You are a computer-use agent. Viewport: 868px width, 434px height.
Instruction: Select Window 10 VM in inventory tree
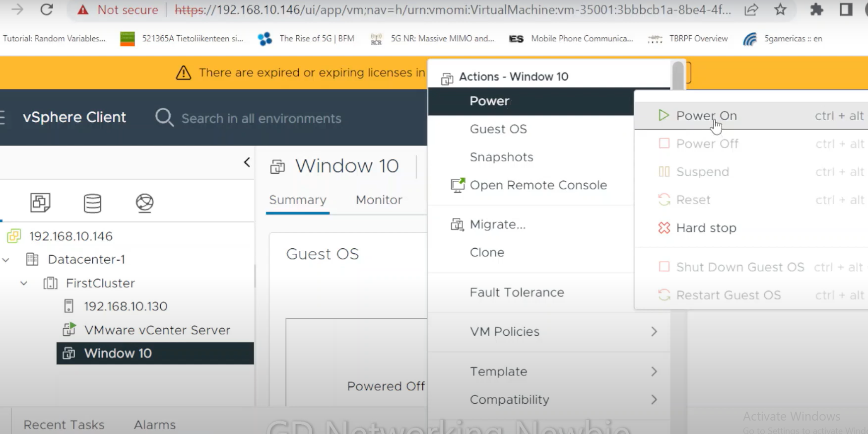point(155,353)
